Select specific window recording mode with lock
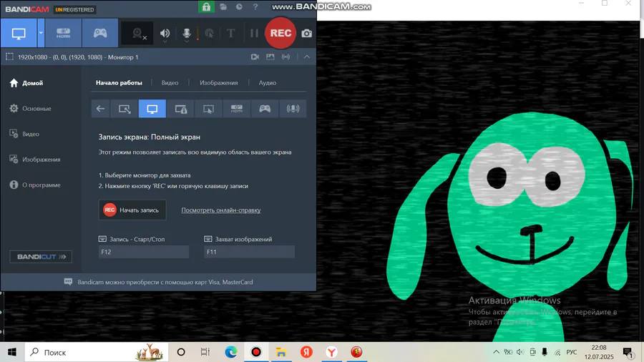Screen dimensions: 644x362 tap(181, 109)
